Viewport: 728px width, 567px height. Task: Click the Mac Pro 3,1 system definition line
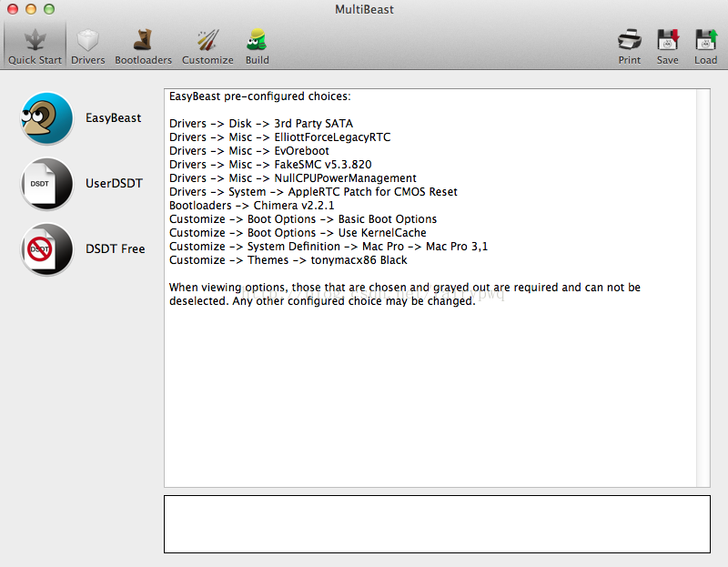coord(329,247)
